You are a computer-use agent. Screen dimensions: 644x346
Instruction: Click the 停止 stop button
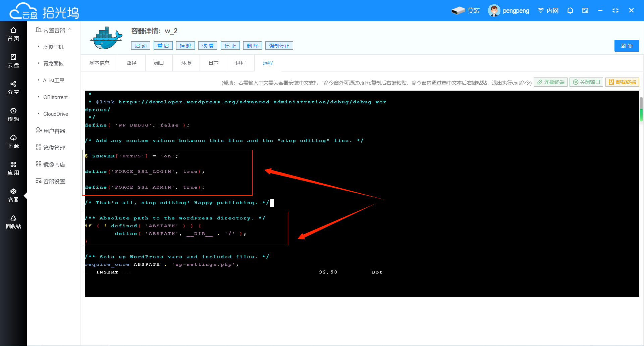[x=230, y=46]
